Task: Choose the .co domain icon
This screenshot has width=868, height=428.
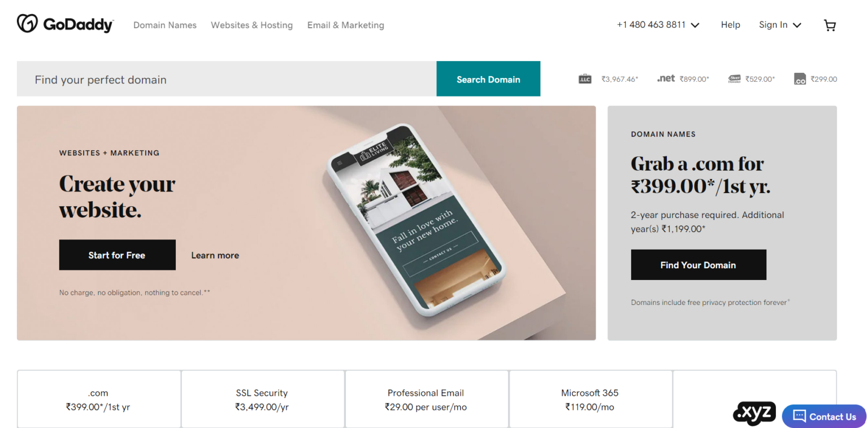Action: 800,79
